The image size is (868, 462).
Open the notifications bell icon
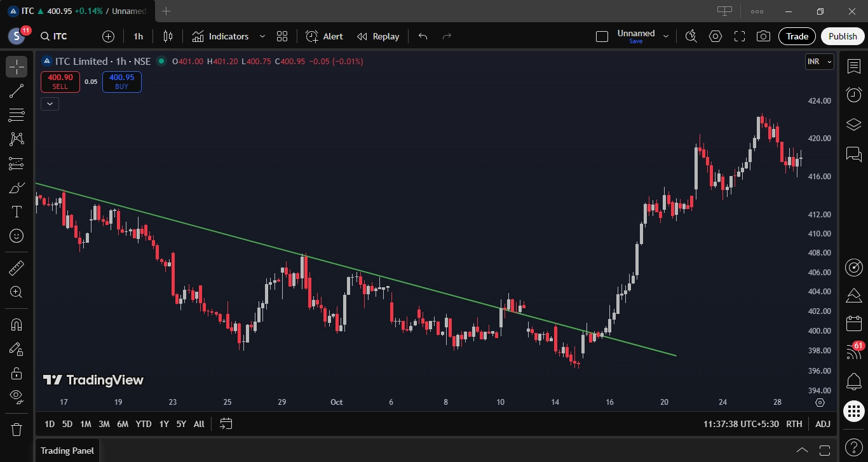coord(854,382)
